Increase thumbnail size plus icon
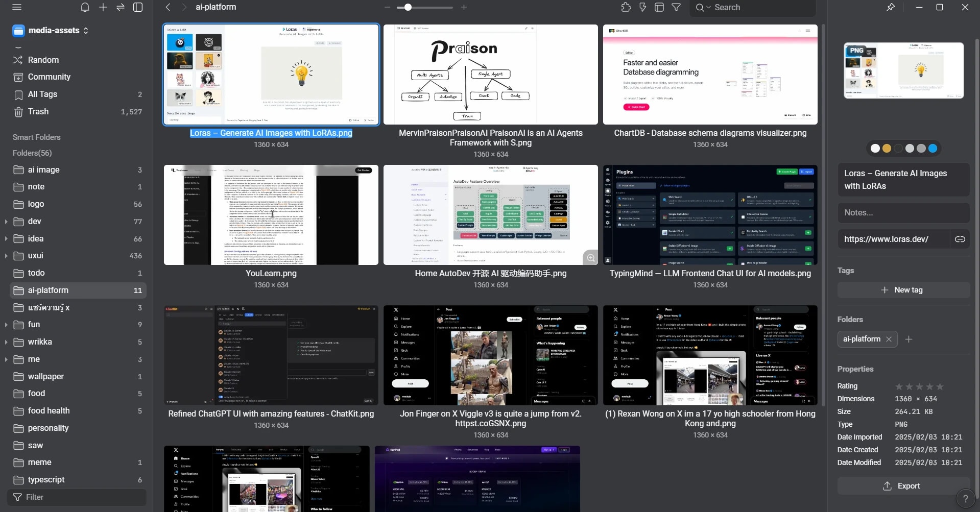 tap(464, 7)
